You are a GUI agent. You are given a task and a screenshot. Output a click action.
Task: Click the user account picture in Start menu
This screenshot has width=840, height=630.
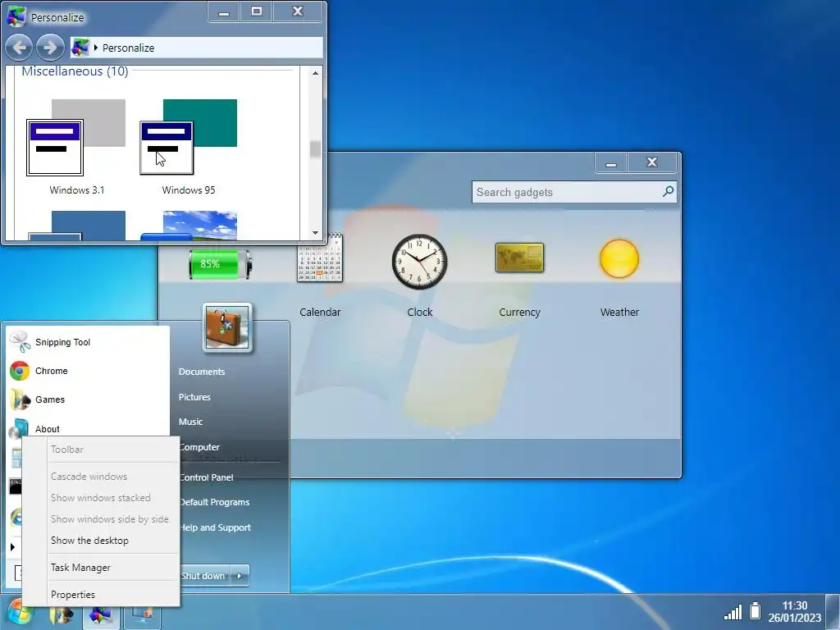[x=227, y=328]
